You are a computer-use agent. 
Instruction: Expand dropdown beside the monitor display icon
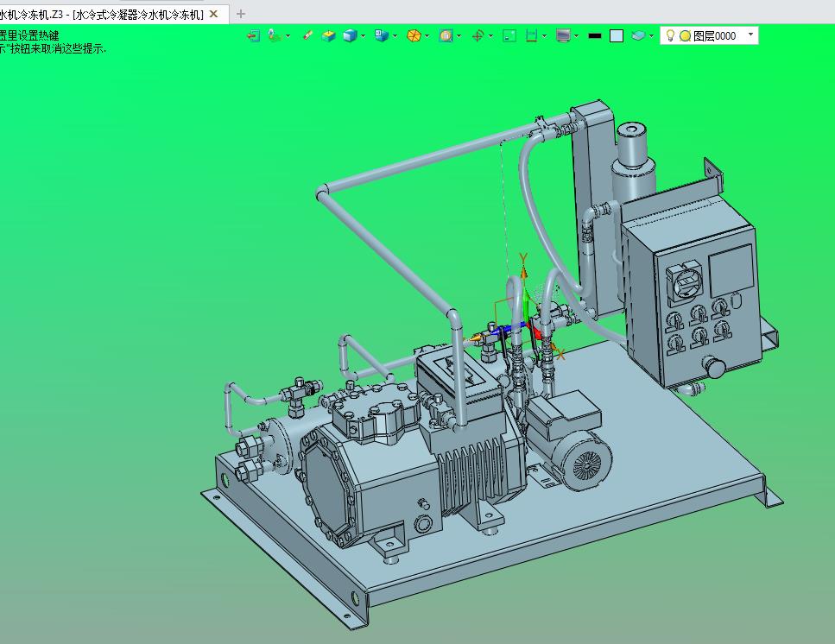pos(577,36)
